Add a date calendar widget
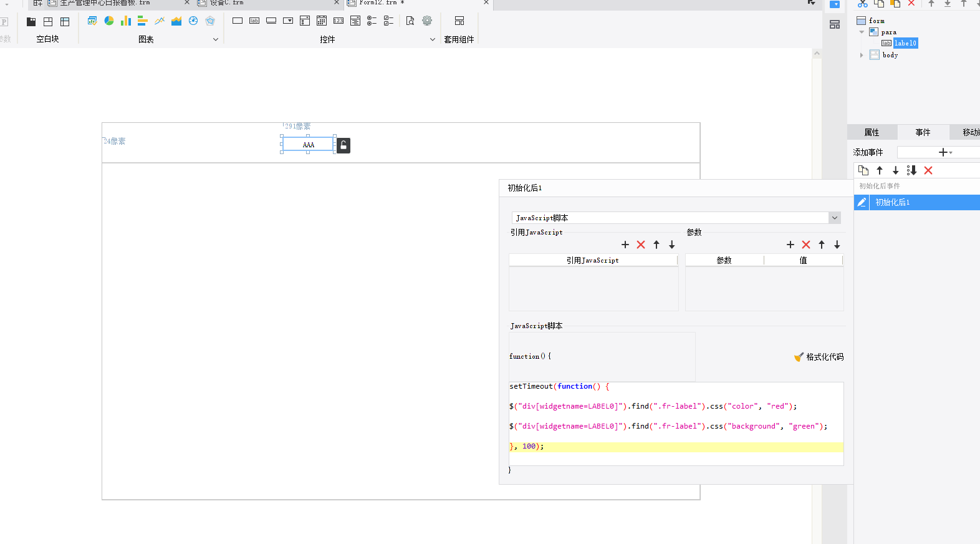The image size is (980, 544). [x=322, y=21]
